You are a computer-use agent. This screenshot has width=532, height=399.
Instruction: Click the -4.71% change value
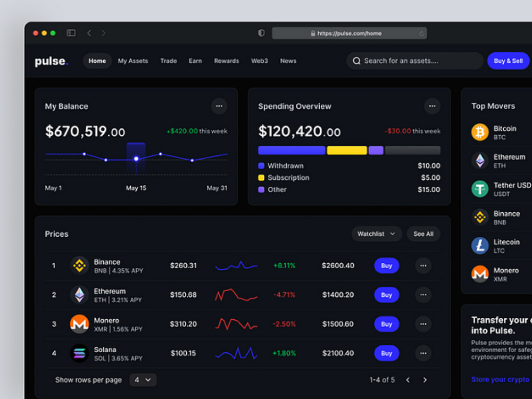[x=284, y=295]
